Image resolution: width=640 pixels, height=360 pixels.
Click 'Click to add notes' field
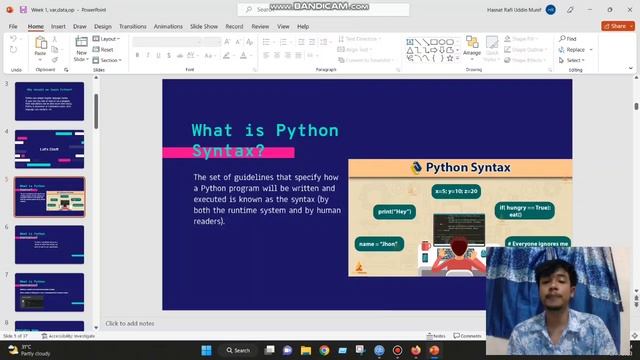point(130,323)
